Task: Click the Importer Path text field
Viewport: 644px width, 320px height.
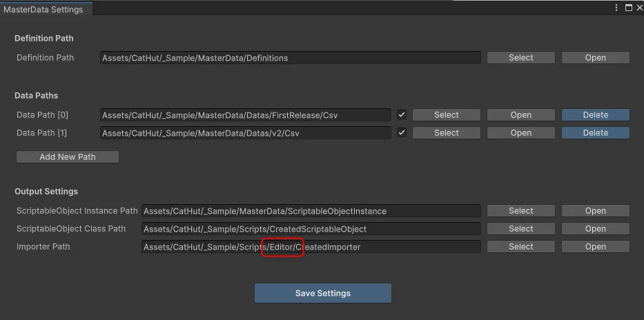Action: 311,247
